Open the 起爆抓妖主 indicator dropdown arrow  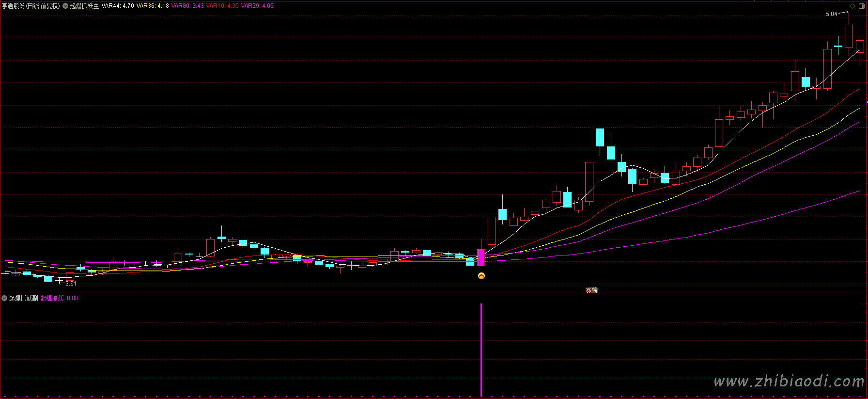(65, 6)
